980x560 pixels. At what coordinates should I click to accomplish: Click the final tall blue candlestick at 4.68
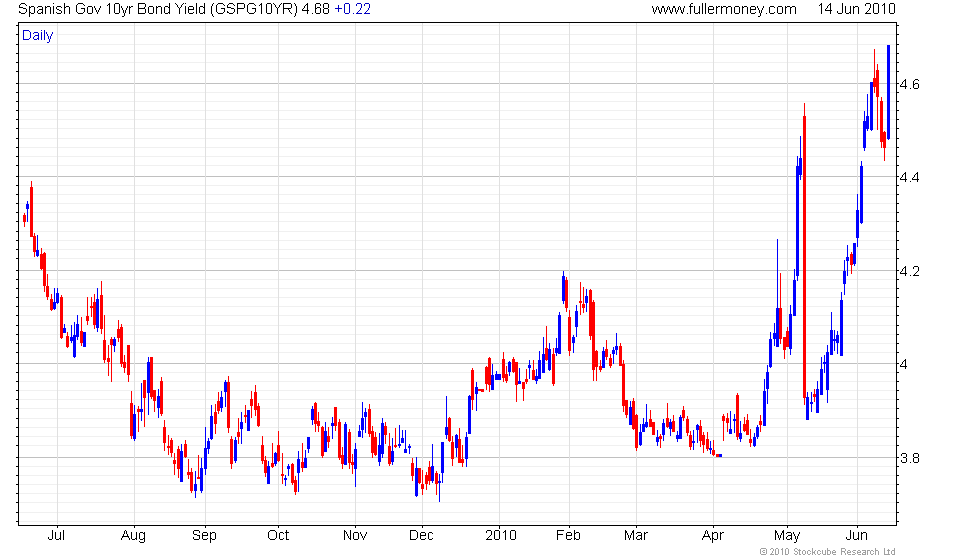point(888,92)
